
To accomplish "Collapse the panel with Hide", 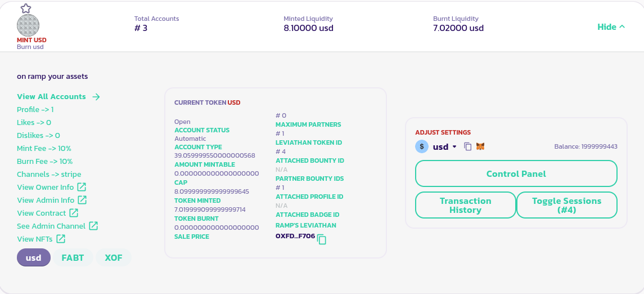I will 611,27.
